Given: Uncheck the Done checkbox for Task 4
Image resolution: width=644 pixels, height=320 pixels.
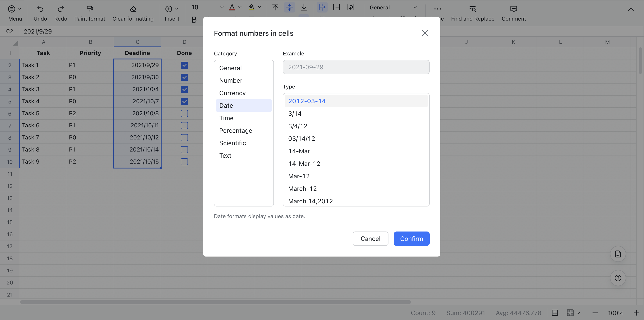Looking at the screenshot, I should (x=184, y=101).
